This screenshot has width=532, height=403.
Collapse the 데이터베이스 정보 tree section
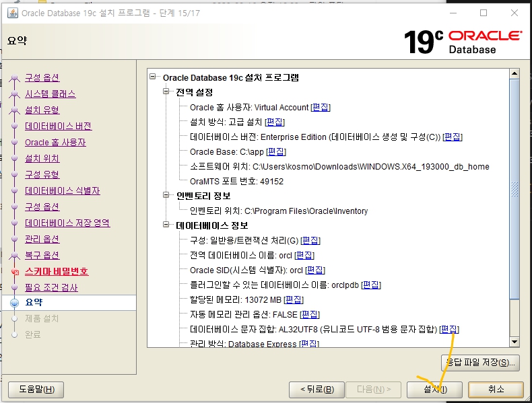pos(166,225)
